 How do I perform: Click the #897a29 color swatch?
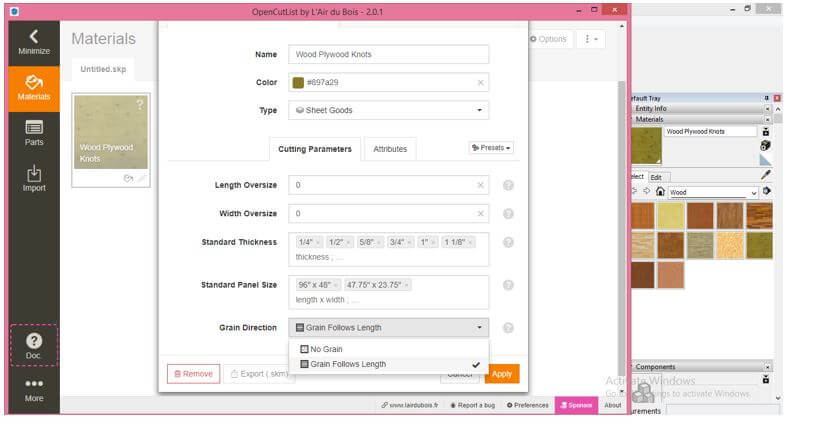298,82
